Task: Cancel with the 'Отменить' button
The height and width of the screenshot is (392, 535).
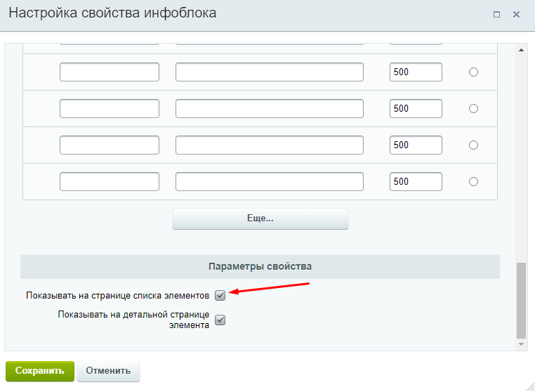Action: (x=109, y=371)
